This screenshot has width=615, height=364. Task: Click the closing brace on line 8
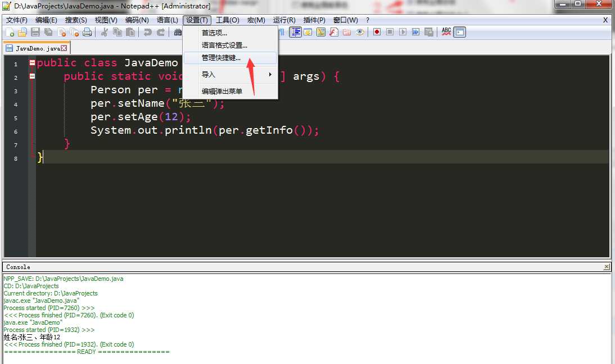tap(39, 157)
